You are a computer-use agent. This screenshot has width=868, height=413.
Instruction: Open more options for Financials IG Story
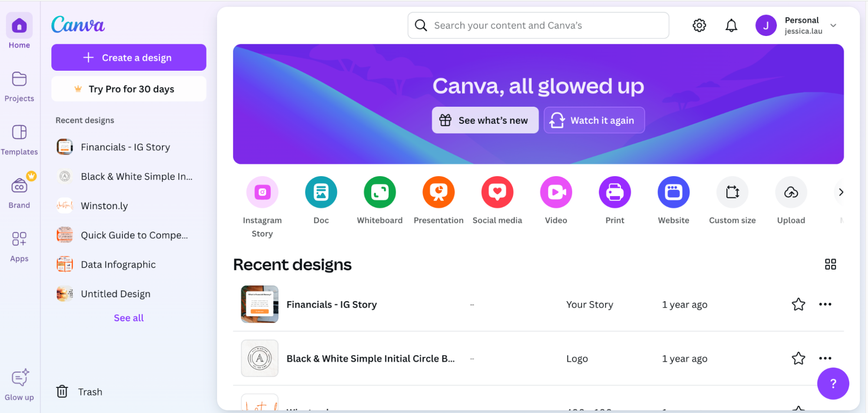point(825,304)
